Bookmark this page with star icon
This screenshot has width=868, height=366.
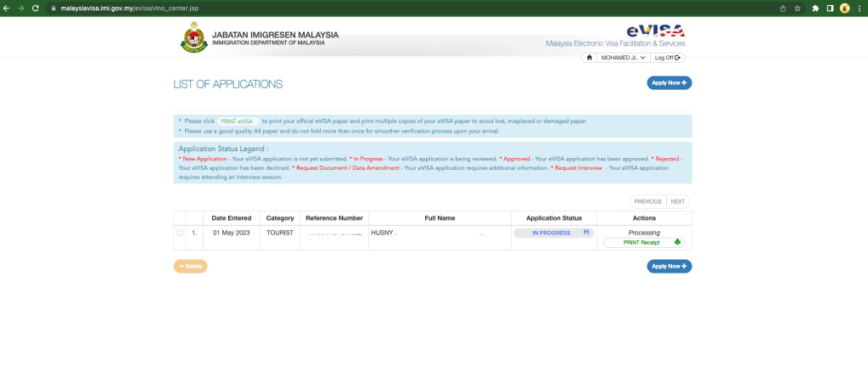click(x=798, y=8)
